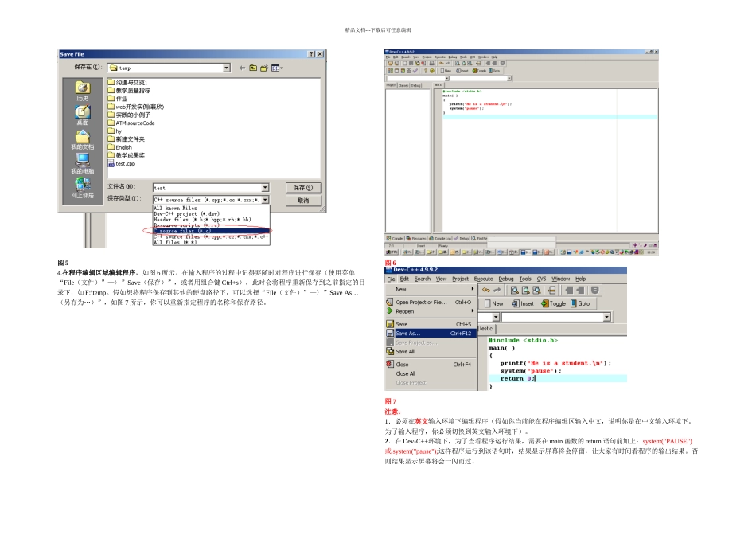The height and width of the screenshot is (535, 756).
Task: Open the Tools menu in Figure 7 window
Action: coord(525,279)
